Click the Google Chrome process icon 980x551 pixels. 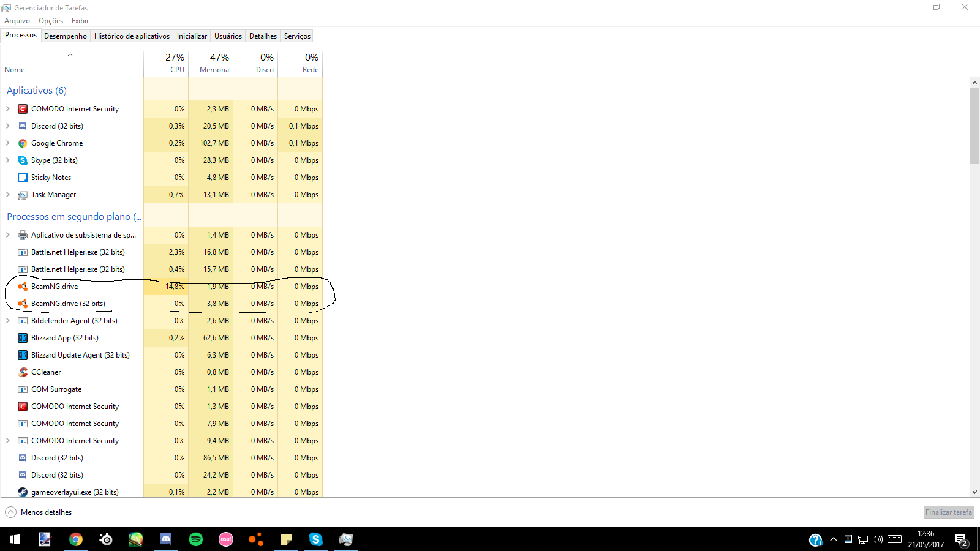point(23,143)
